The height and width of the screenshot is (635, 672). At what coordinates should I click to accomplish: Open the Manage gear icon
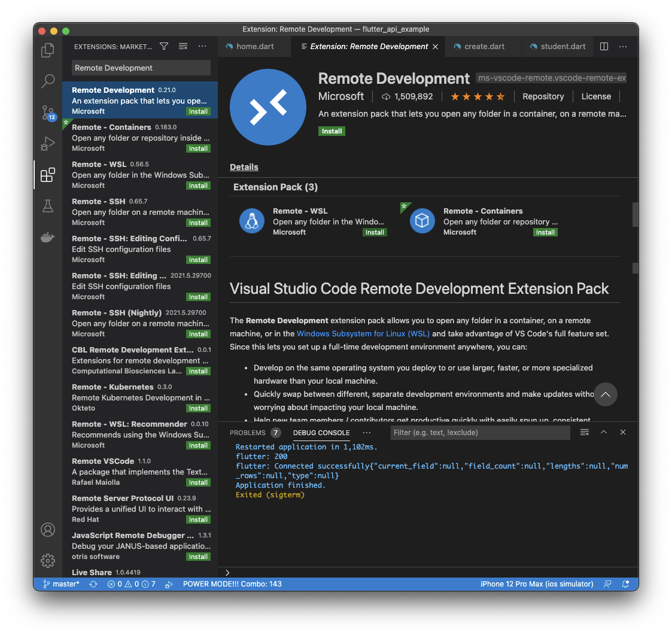point(47,560)
